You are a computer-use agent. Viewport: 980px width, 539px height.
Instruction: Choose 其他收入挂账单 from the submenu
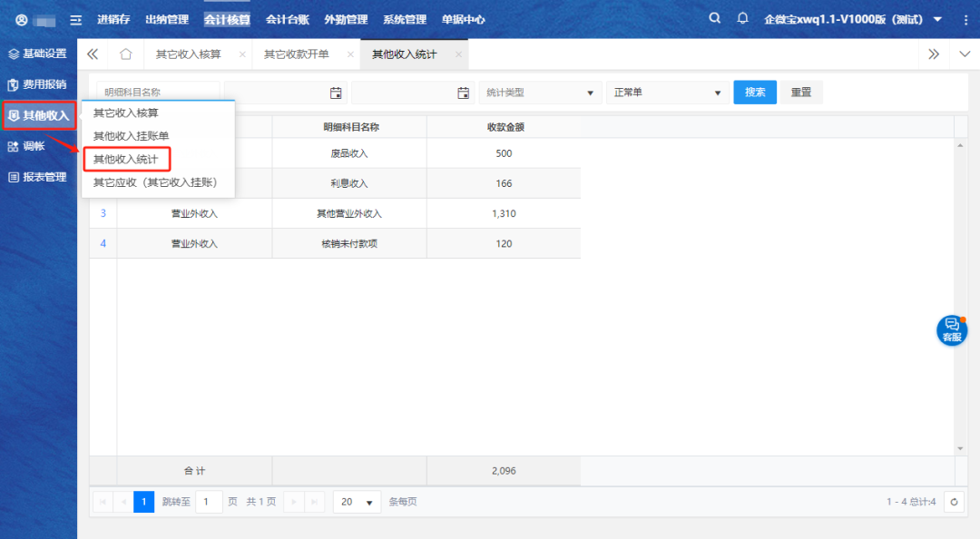[x=131, y=136]
